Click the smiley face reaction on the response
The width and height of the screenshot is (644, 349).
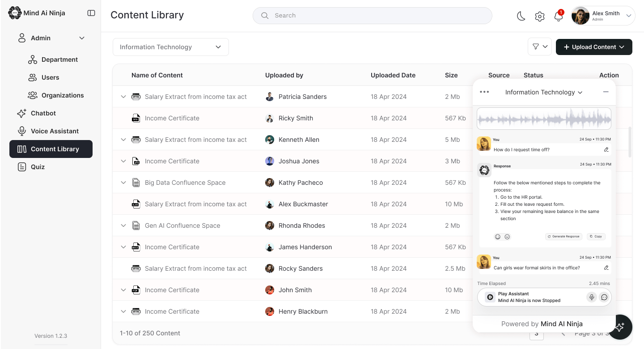pyautogui.click(x=497, y=237)
